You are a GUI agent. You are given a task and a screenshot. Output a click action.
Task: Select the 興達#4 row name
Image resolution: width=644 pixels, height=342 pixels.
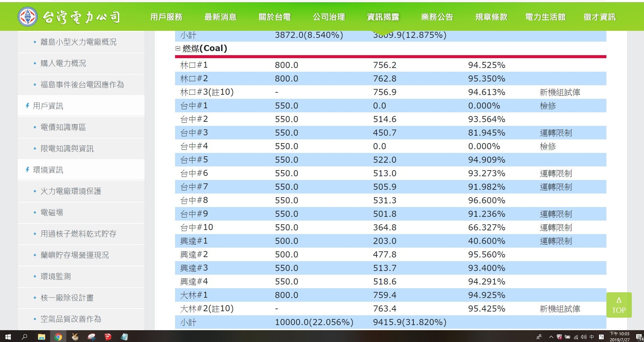[194, 281]
